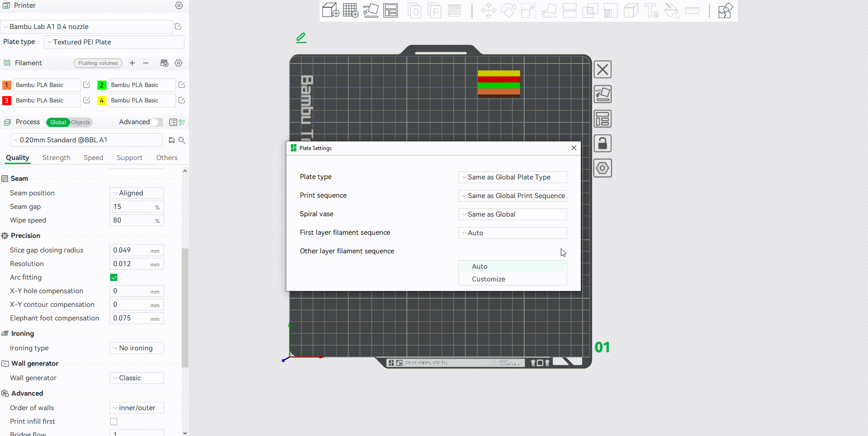Select the Measure ruler tool
Image resolution: width=868 pixels, height=436 pixels.
tap(692, 10)
